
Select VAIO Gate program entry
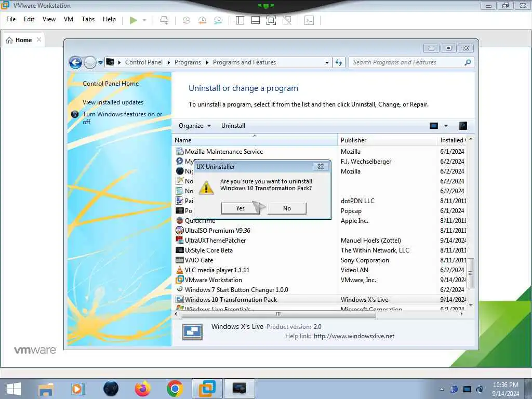199,260
